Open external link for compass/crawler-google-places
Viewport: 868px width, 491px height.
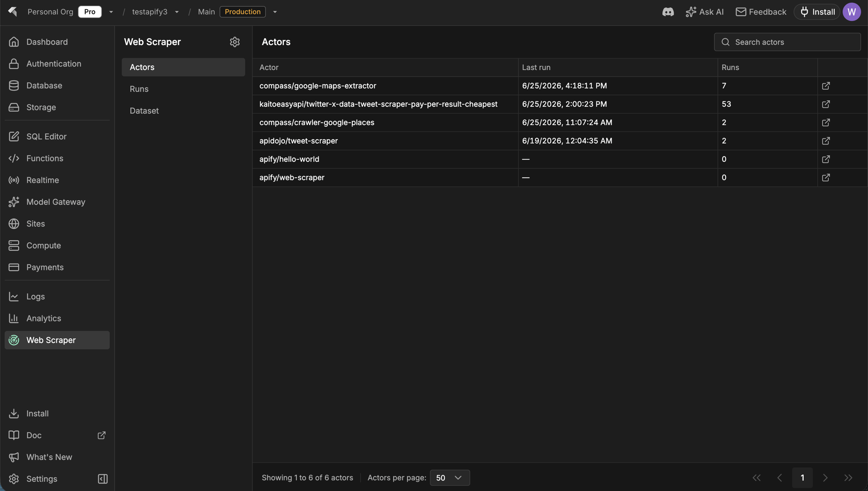pyautogui.click(x=826, y=123)
